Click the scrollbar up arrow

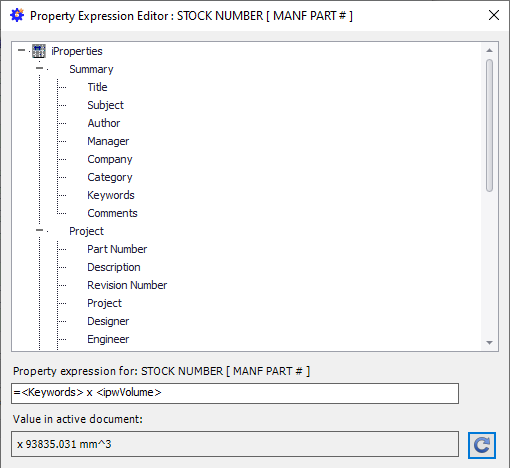(489, 50)
